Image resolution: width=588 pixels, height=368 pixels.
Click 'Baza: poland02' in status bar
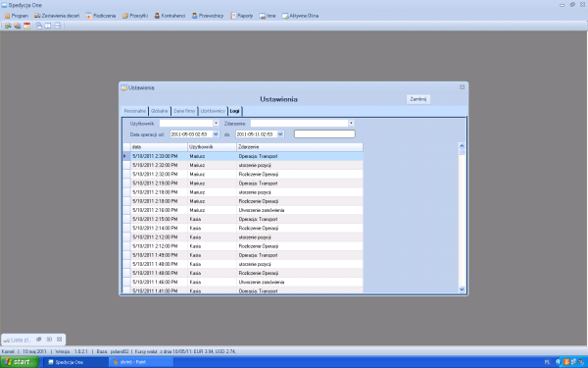coord(113,352)
